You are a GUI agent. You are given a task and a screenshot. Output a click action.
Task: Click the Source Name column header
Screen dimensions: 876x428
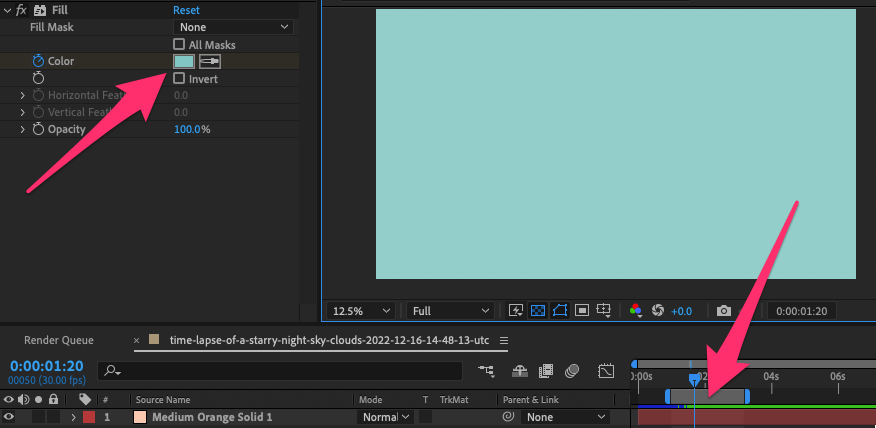(x=163, y=400)
